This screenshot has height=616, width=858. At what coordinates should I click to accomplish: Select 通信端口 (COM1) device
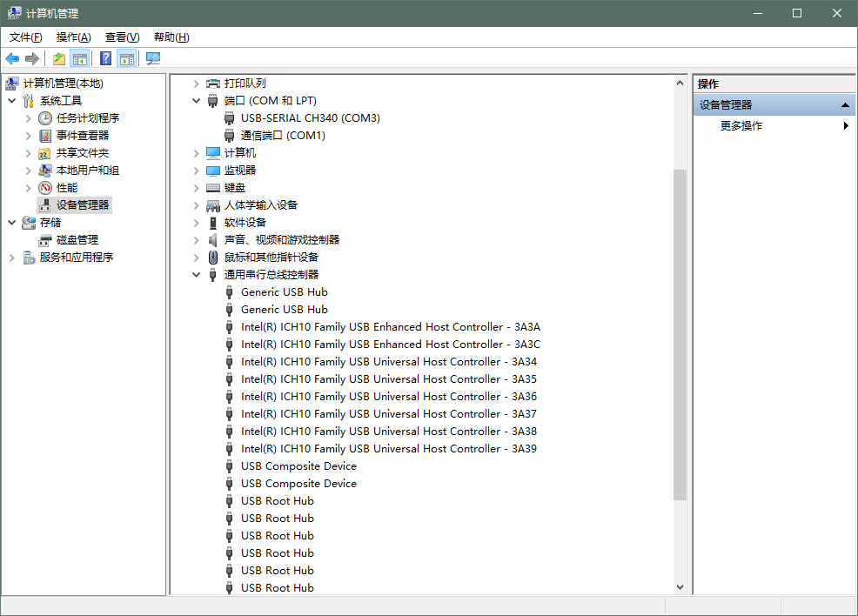[x=283, y=136]
